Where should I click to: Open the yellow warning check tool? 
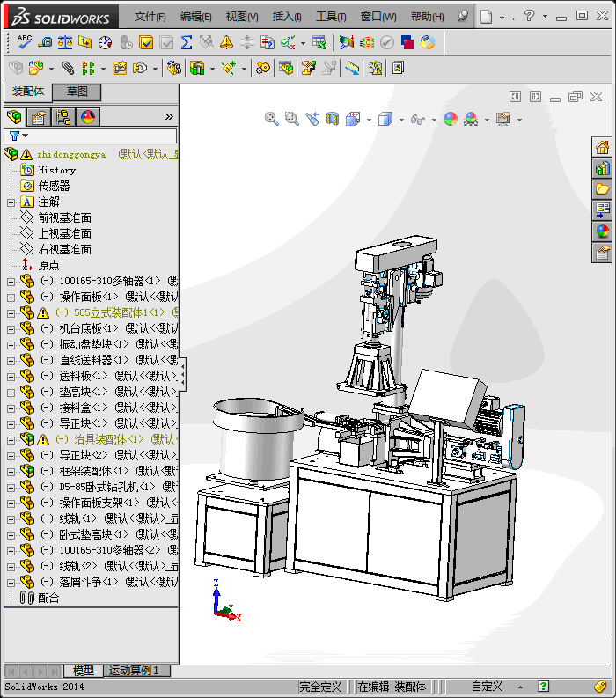coord(226,42)
